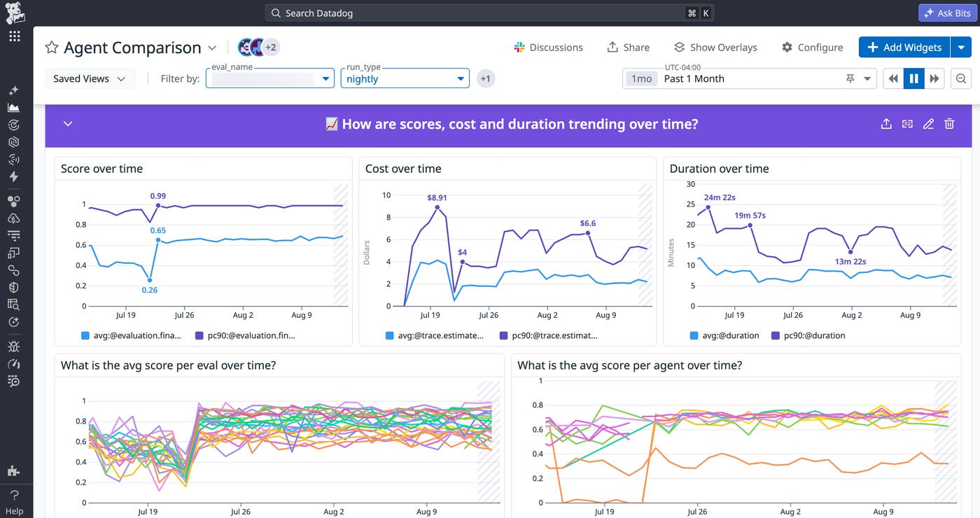Delete the trending section with trash icon
This screenshot has height=518, width=980.
[x=949, y=124]
